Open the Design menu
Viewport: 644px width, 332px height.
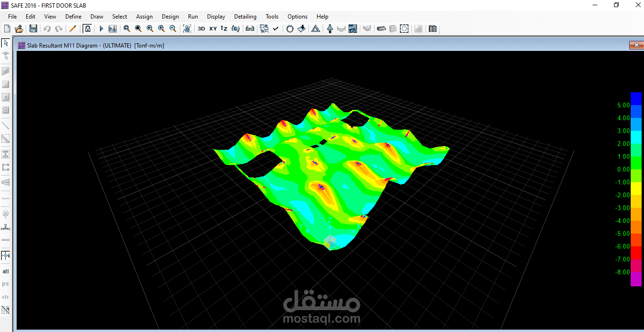pos(170,16)
